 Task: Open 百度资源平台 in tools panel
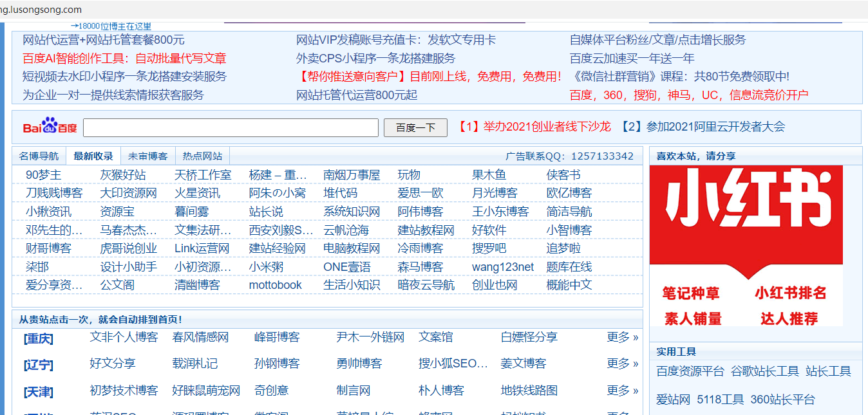point(690,371)
